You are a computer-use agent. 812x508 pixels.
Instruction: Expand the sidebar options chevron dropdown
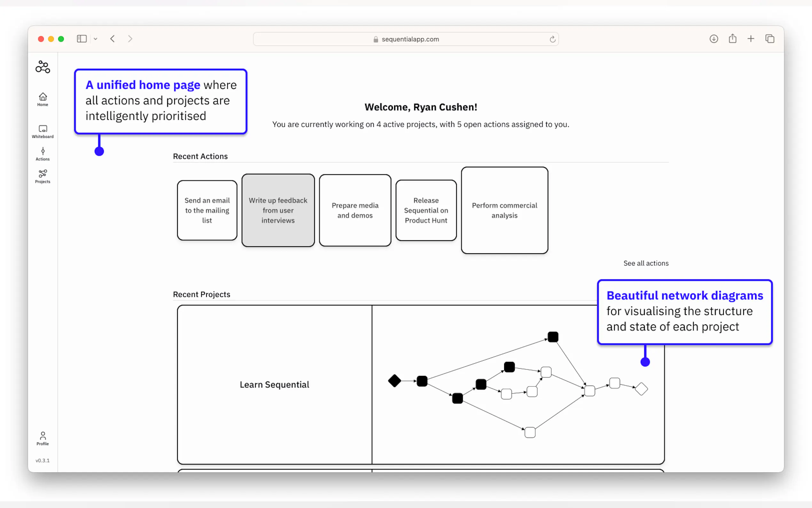[x=96, y=39]
